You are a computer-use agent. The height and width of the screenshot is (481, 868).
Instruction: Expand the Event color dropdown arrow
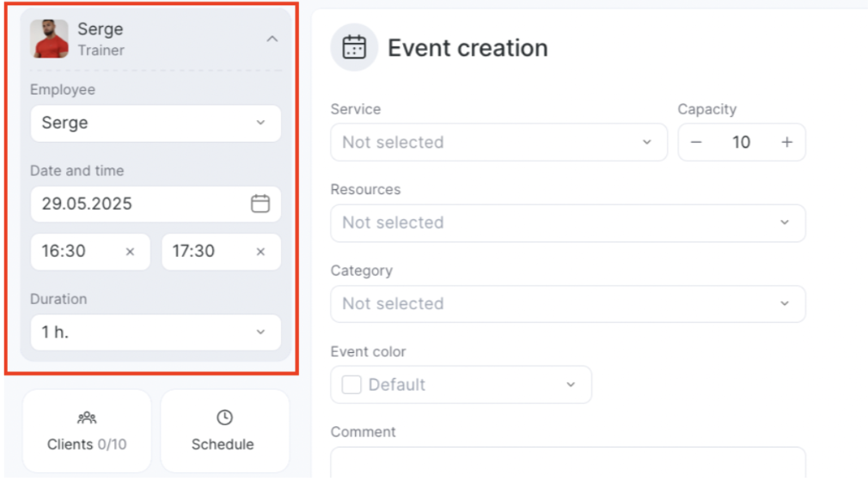point(571,385)
